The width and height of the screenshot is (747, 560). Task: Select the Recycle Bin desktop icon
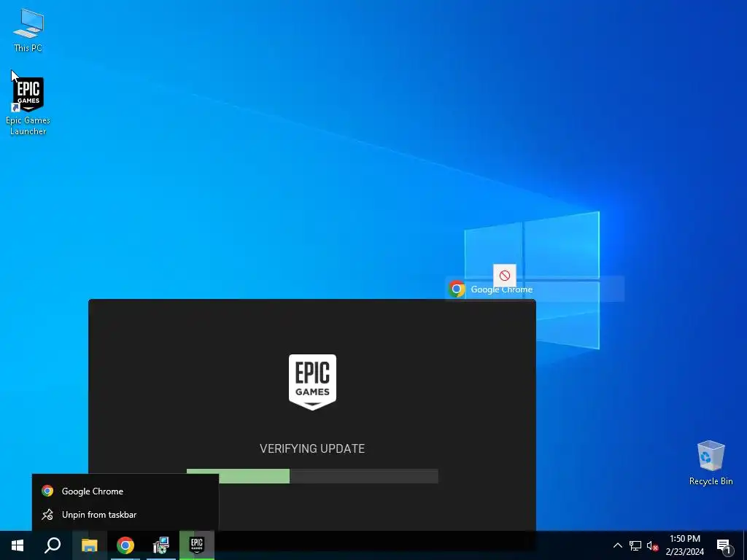pos(711,463)
